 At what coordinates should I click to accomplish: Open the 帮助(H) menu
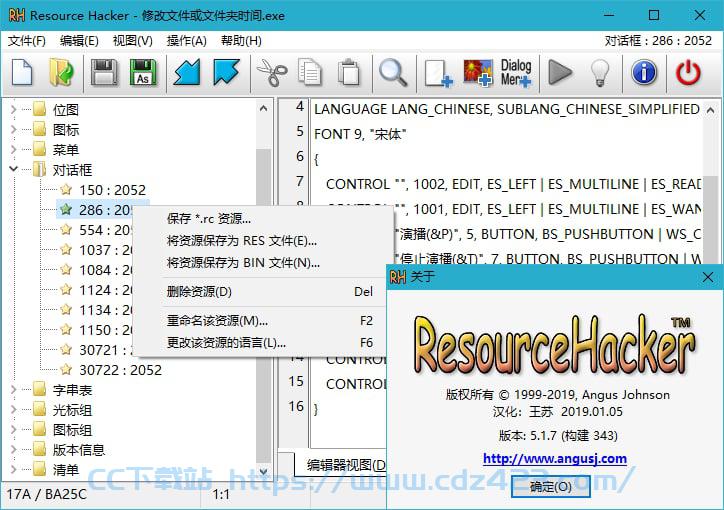click(241, 41)
